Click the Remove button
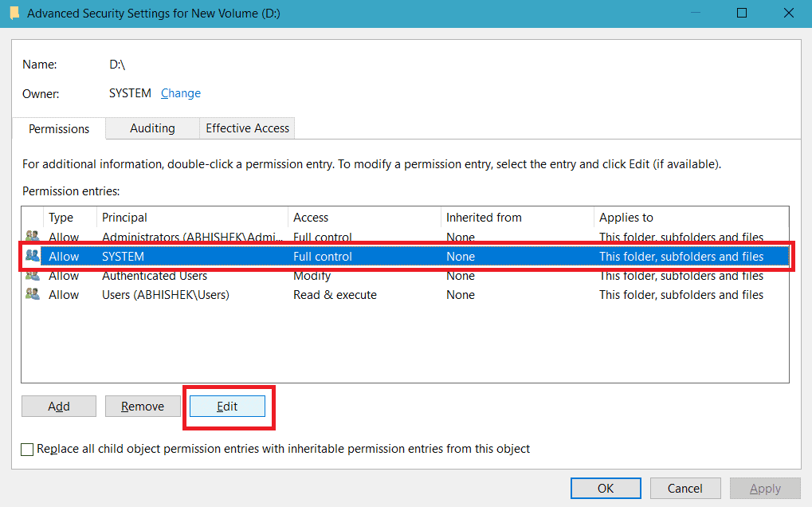The height and width of the screenshot is (507, 812). point(143,407)
